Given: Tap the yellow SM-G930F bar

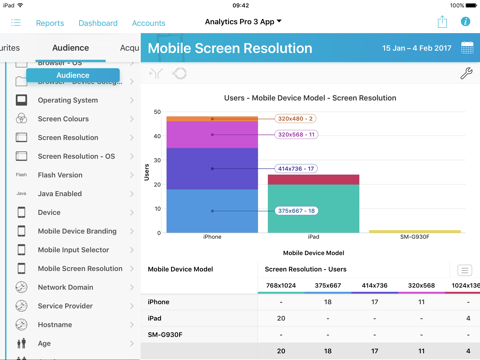Looking at the screenshot, I should click(x=415, y=231).
